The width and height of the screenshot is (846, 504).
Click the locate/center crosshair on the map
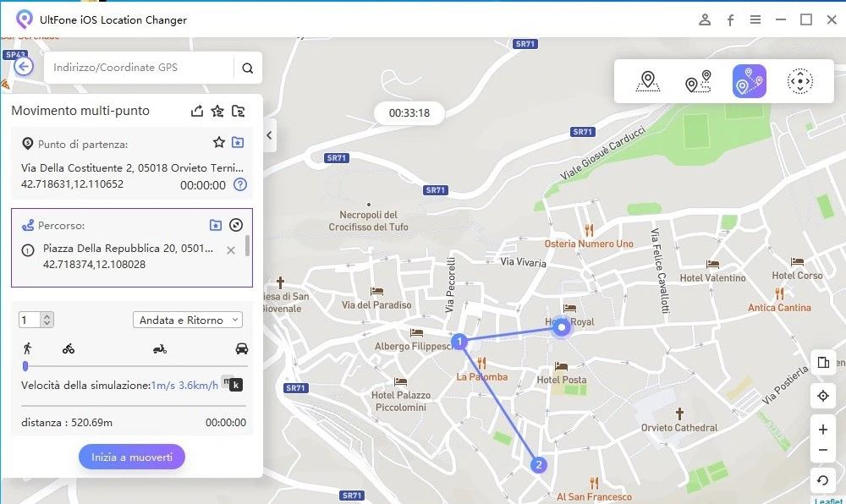pos(822,396)
